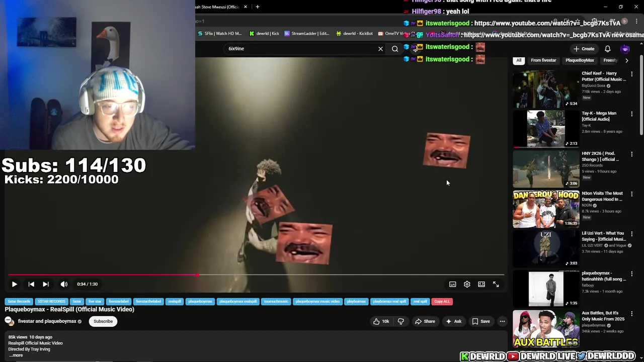Screen dimensions: 644x362
Task: Expand description with ...more
Action: (16, 355)
